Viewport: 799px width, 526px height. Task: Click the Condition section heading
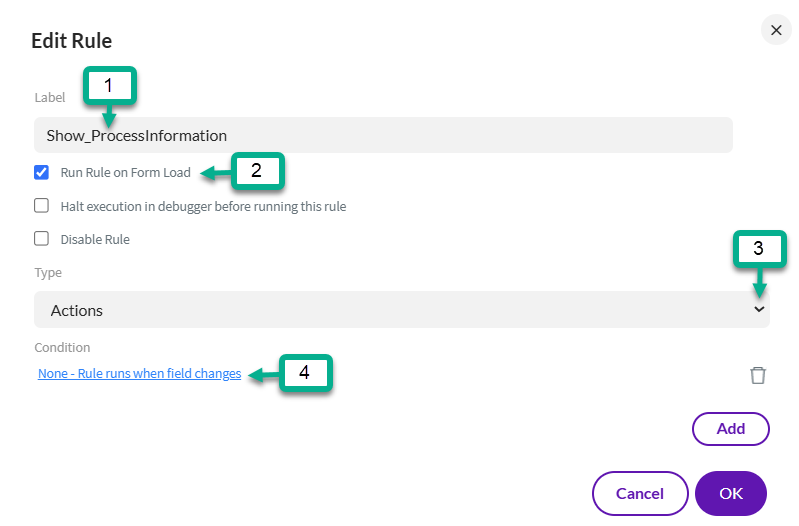coord(62,348)
